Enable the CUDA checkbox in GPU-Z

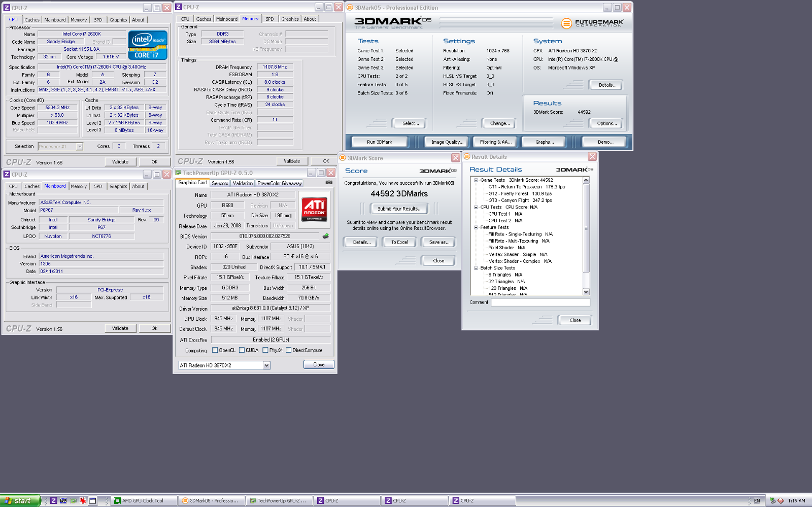(x=242, y=350)
